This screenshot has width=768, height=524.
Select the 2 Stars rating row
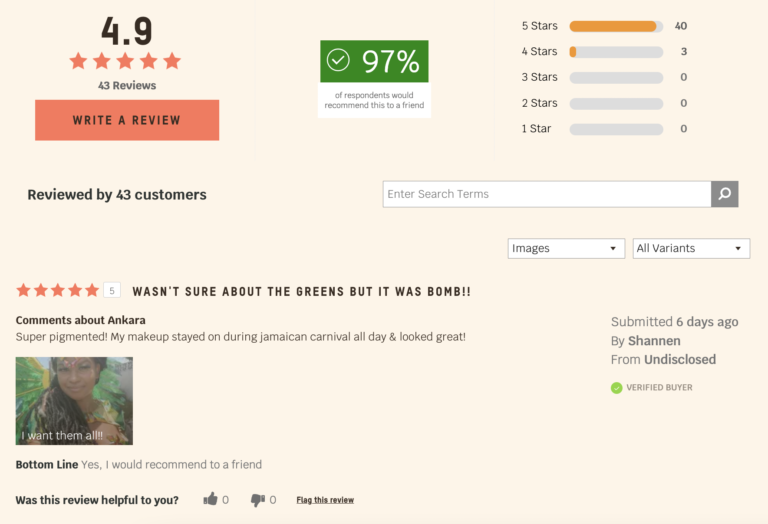click(x=615, y=103)
